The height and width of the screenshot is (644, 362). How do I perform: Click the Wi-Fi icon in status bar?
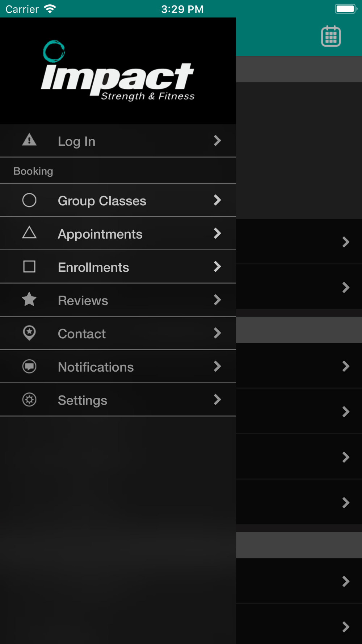50,9
